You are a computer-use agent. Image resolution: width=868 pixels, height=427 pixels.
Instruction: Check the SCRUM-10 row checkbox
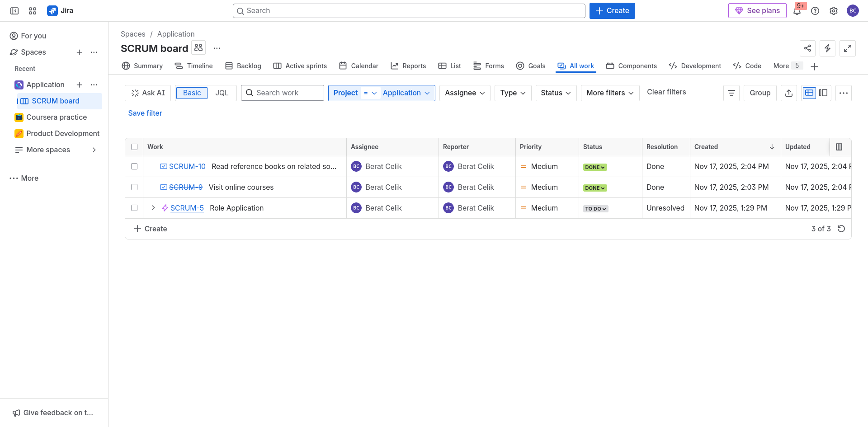coord(134,166)
